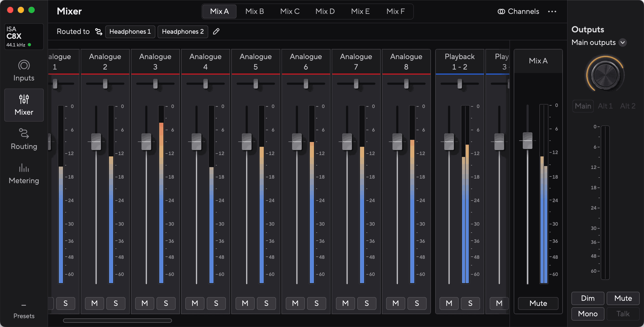Click the Mix A channel title
This screenshot has width=644, height=327.
tap(538, 61)
